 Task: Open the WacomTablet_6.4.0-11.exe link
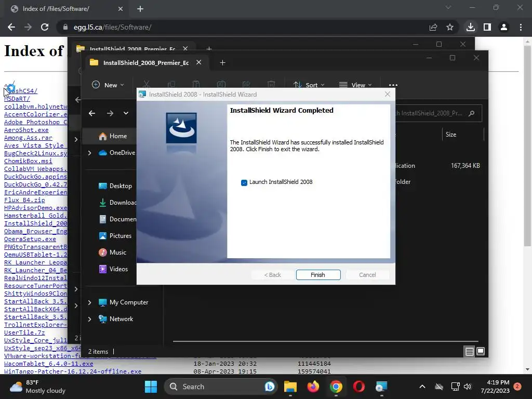pos(48,364)
